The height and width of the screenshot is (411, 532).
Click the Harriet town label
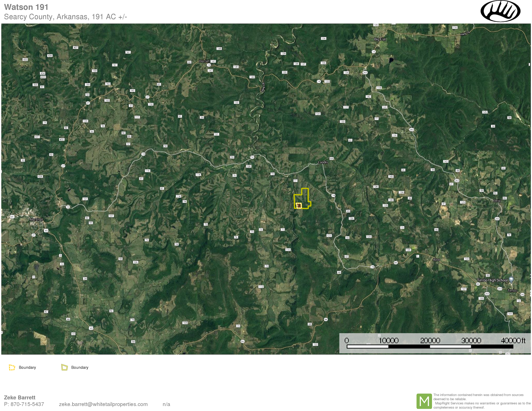point(204,61)
